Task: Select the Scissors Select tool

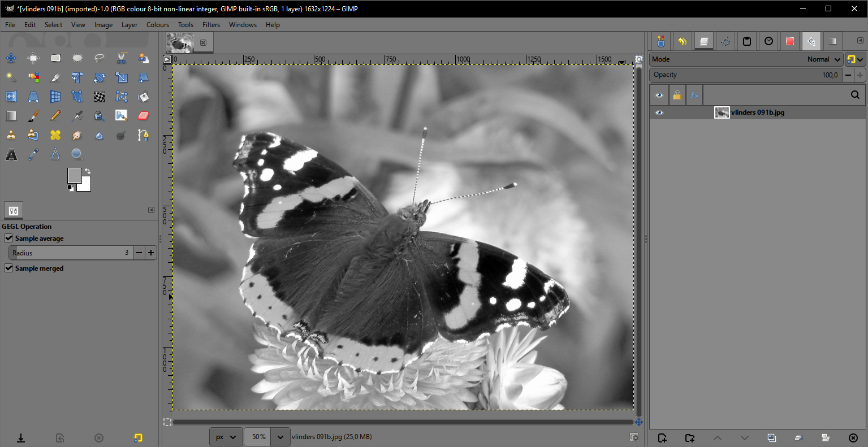Action: coord(122,58)
